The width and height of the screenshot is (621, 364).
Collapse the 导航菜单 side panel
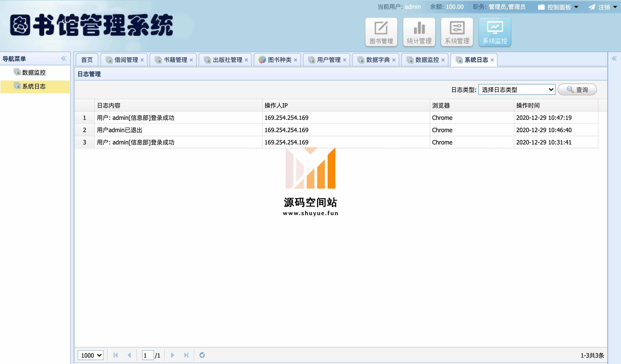64,59
